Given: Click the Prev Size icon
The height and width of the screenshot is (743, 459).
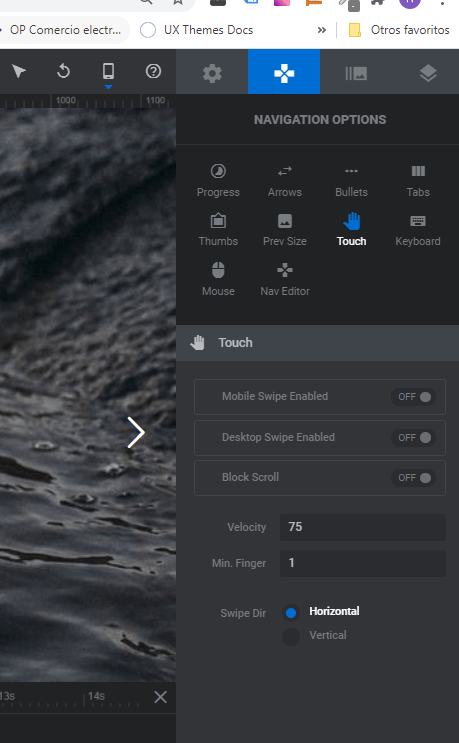Looking at the screenshot, I should [285, 221].
